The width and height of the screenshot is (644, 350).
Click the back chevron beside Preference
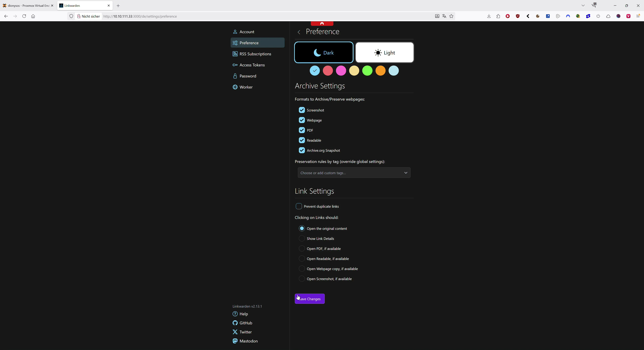point(299,32)
